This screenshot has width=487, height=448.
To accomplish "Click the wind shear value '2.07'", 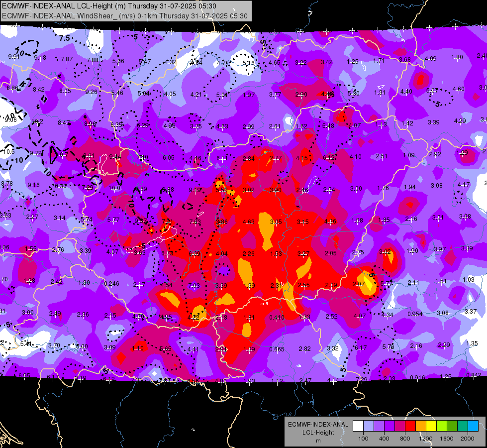I will tap(359, 284).
